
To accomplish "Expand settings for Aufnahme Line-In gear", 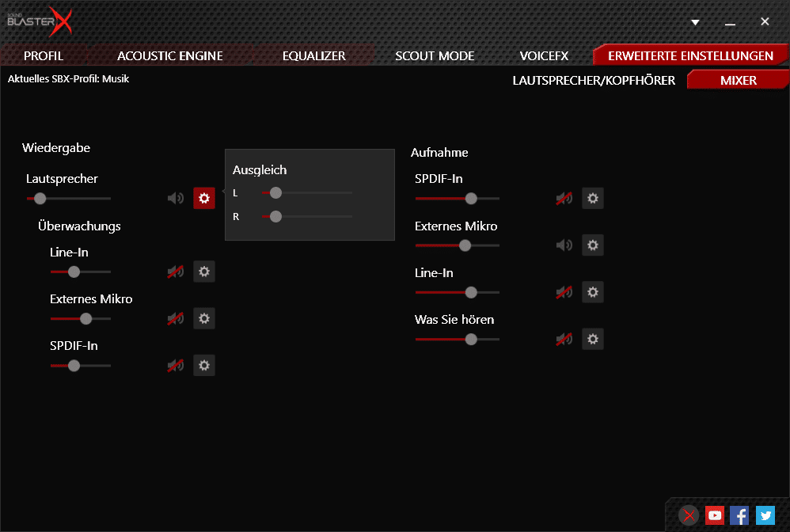I will tap(593, 292).
